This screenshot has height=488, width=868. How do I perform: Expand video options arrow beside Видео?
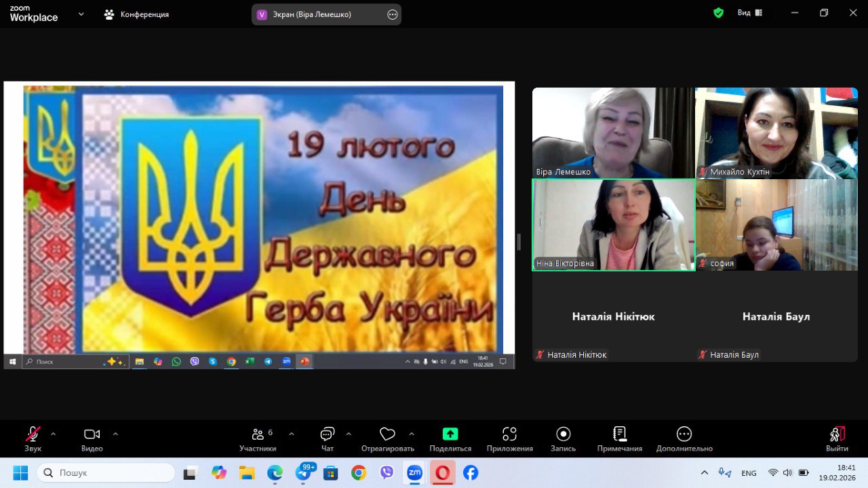(115, 434)
